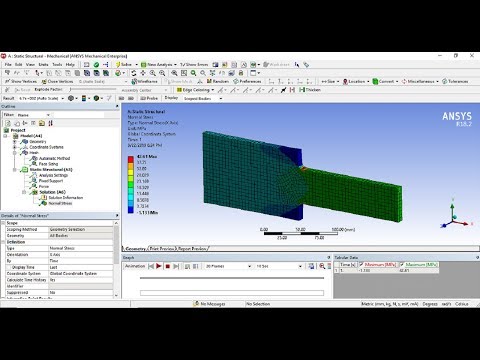Click the result geometry sphere icon
480x360 pixels.
[x=71, y=98]
